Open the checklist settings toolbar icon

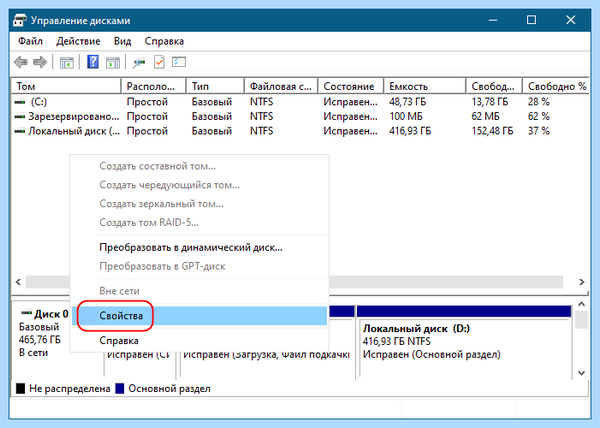[179, 62]
